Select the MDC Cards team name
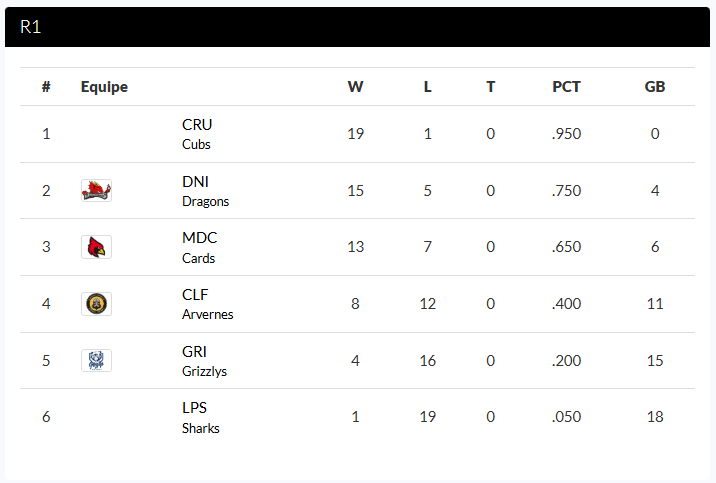Screen dimensions: 716x483 pyautogui.click(x=199, y=247)
